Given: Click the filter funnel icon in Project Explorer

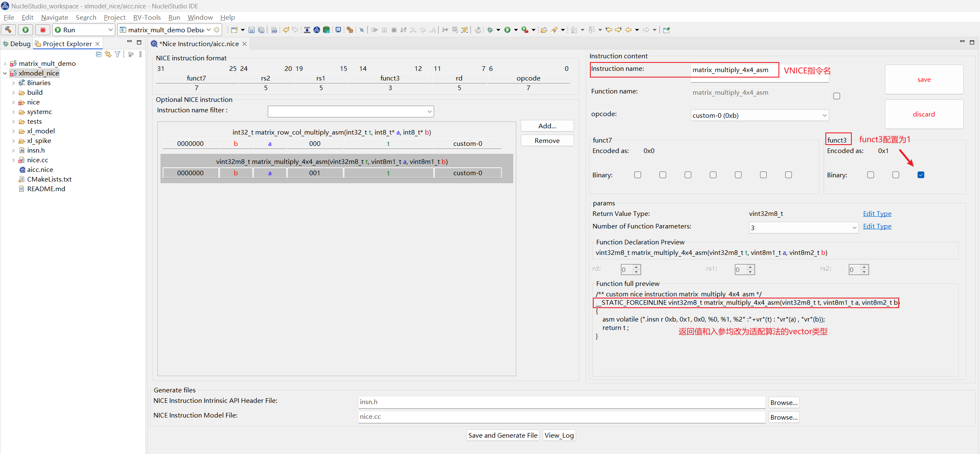Looking at the screenshot, I should click(118, 54).
